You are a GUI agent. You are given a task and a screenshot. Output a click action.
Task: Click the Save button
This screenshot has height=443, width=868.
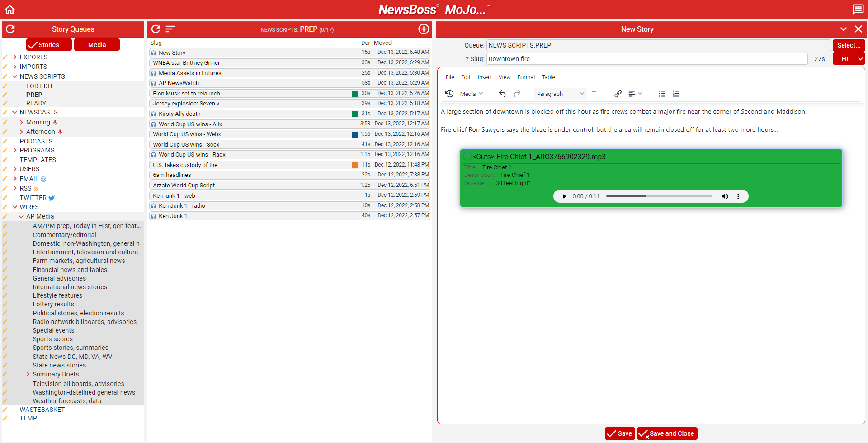(x=620, y=433)
